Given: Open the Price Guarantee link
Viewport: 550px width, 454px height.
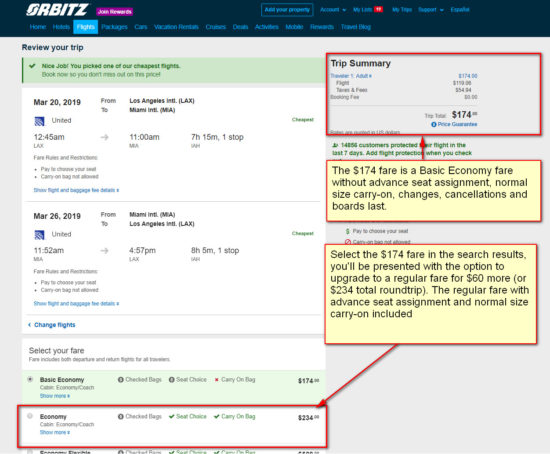Looking at the screenshot, I should pyautogui.click(x=457, y=124).
